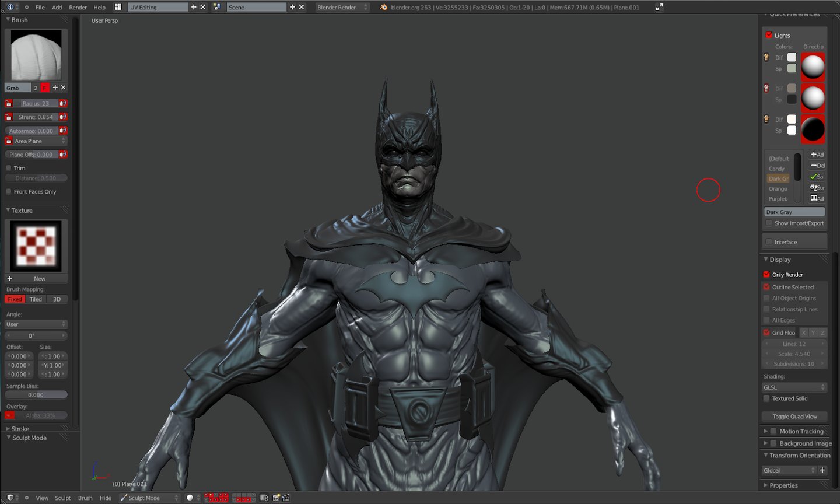Click first light's Dif color swatch
Viewport: 840px width, 504px height.
[x=792, y=57]
